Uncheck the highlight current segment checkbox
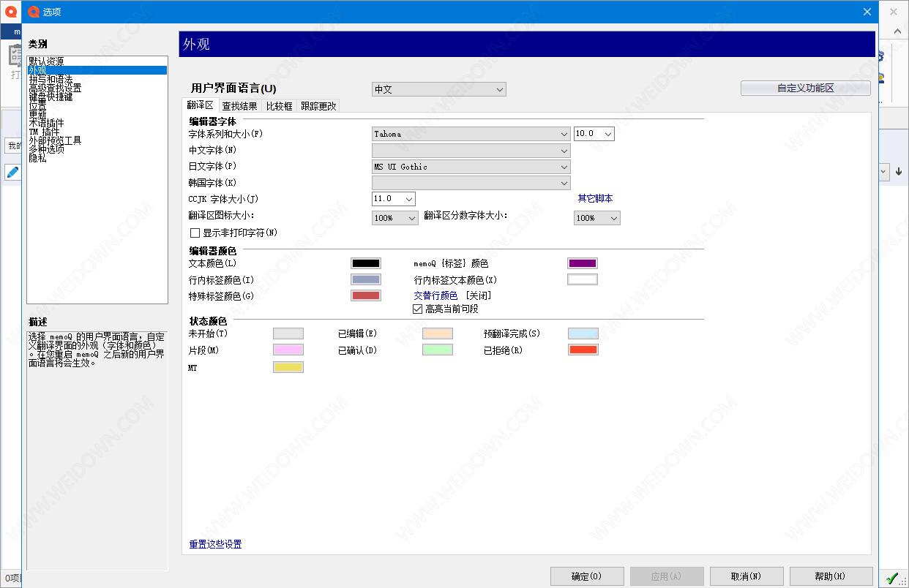The height and width of the screenshot is (588, 909). 418,309
